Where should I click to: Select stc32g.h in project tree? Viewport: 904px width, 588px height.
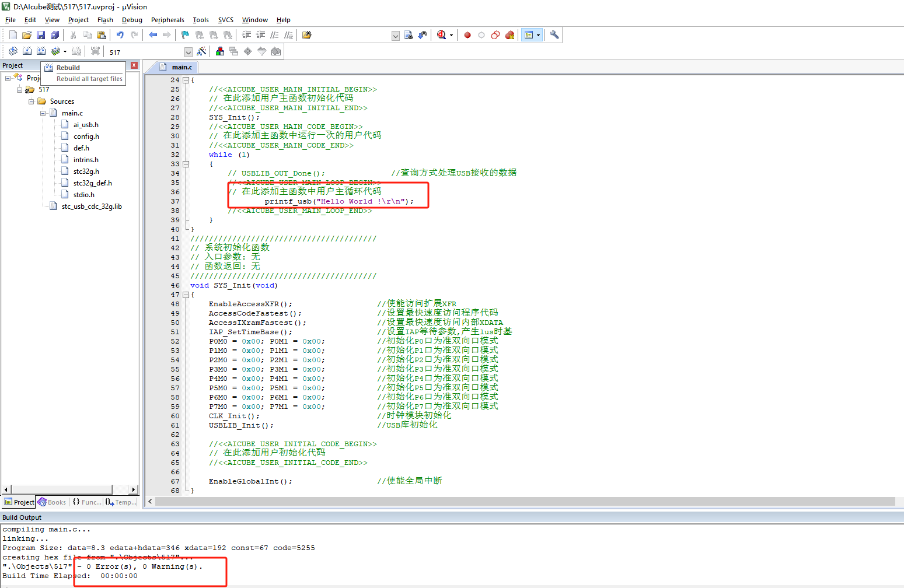click(x=86, y=171)
